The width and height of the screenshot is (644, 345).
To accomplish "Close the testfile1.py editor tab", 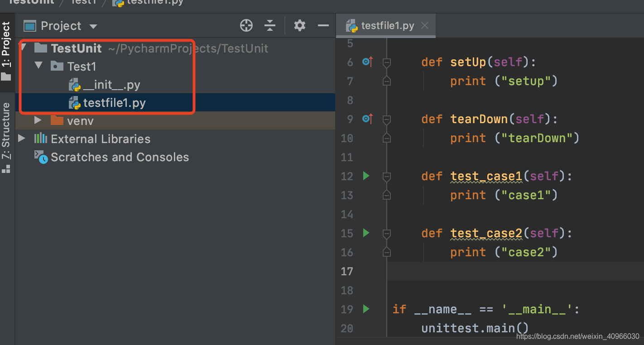I will [x=425, y=26].
